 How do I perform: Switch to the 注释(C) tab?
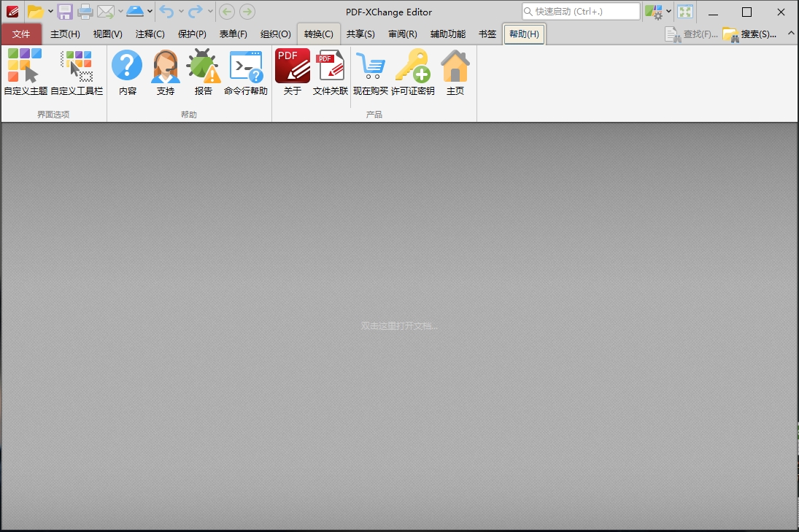coord(150,34)
